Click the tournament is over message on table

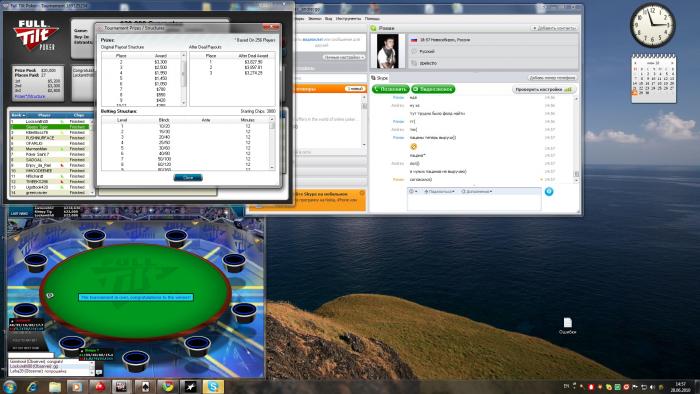tap(136, 297)
